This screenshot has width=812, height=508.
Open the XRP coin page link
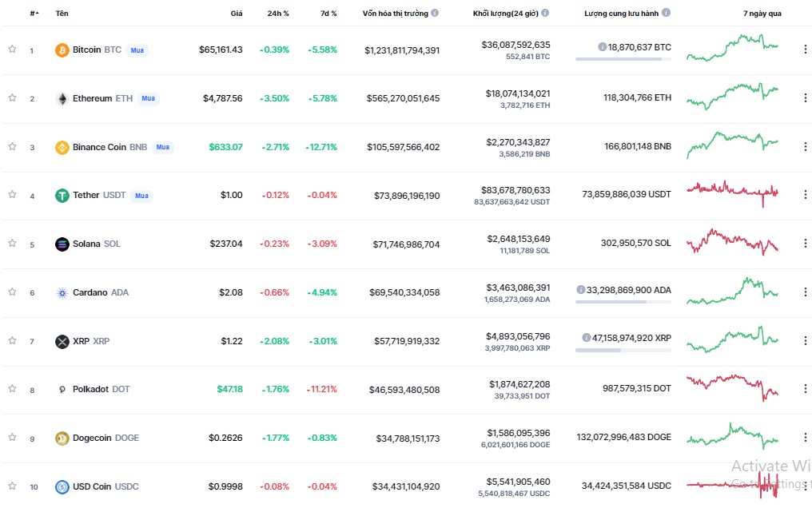pyautogui.click(x=91, y=341)
